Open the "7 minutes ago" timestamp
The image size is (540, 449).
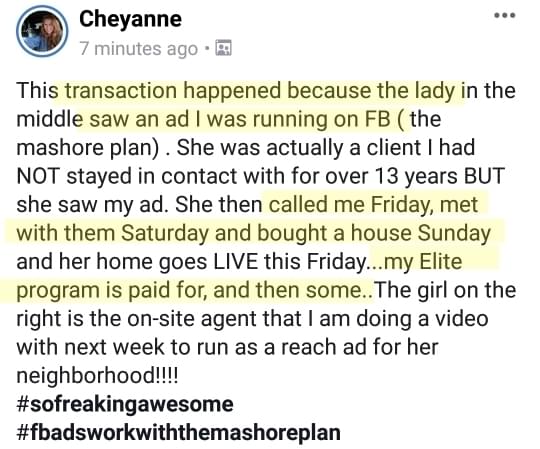(139, 49)
